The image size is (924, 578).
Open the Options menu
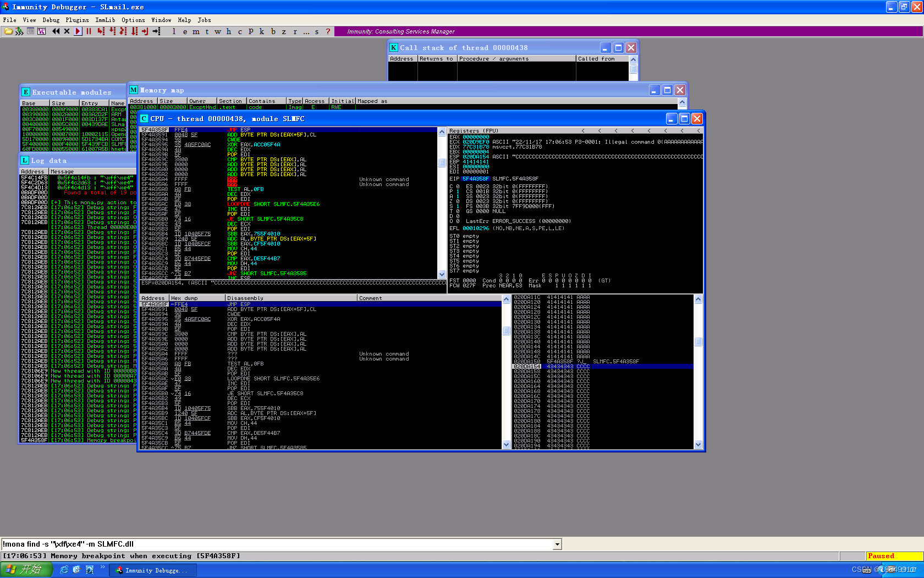point(133,20)
